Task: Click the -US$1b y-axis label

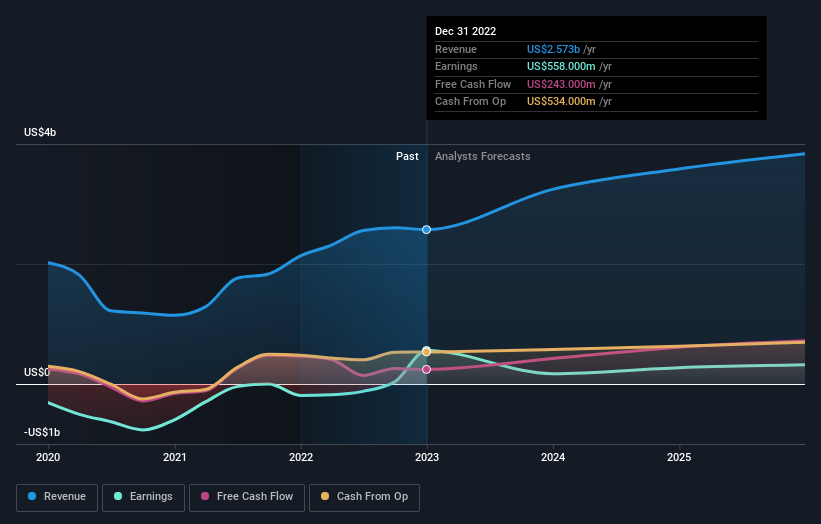Action: click(x=42, y=432)
